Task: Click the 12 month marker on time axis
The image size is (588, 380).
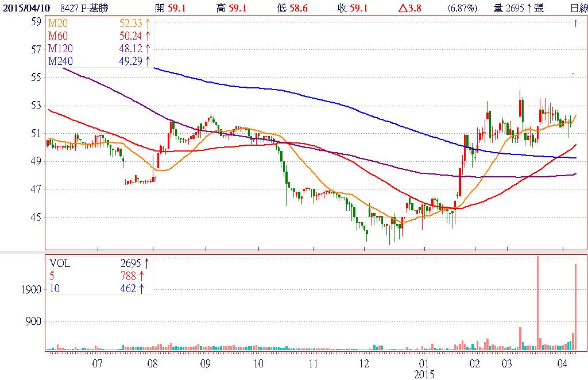Action: point(364,363)
